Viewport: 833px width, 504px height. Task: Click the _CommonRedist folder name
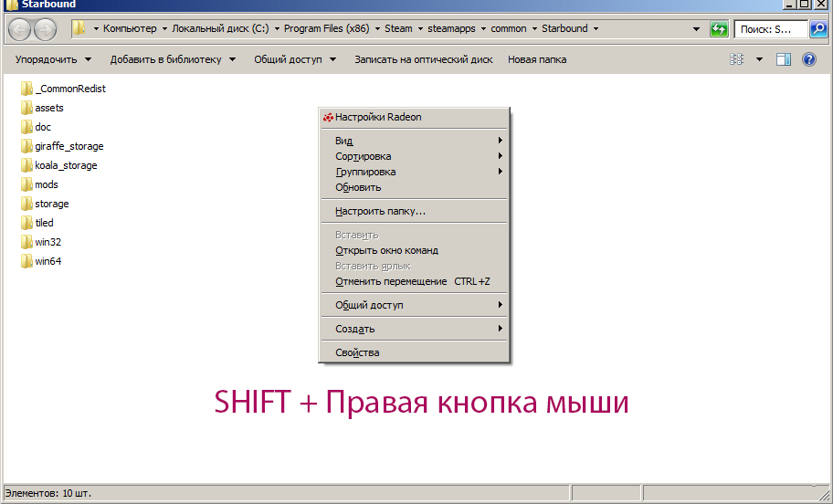pyautogui.click(x=70, y=89)
